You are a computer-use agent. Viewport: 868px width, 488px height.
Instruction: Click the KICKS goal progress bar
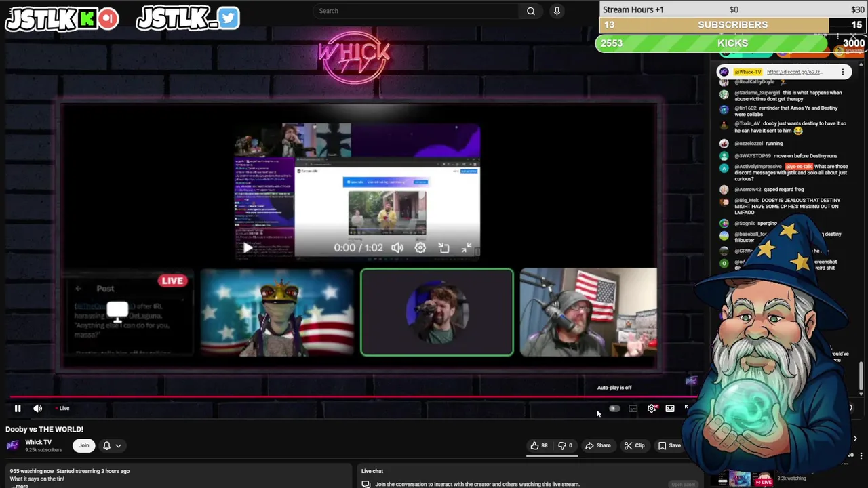coord(731,43)
